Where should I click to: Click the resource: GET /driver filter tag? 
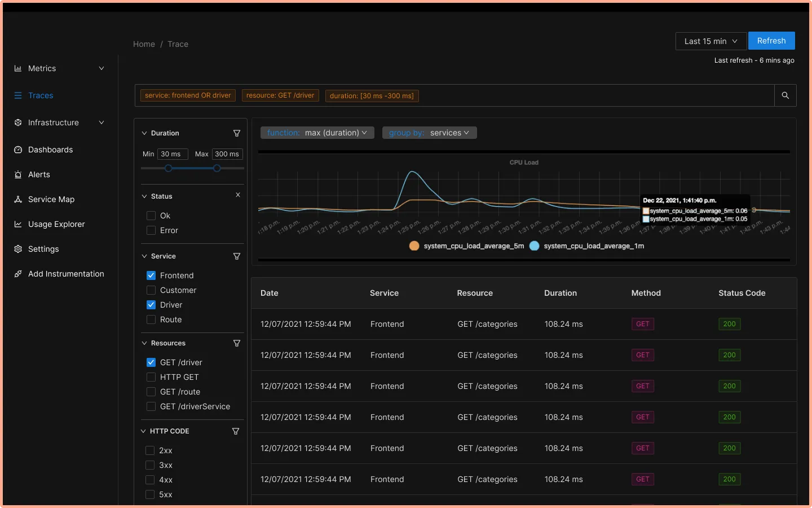click(x=280, y=95)
